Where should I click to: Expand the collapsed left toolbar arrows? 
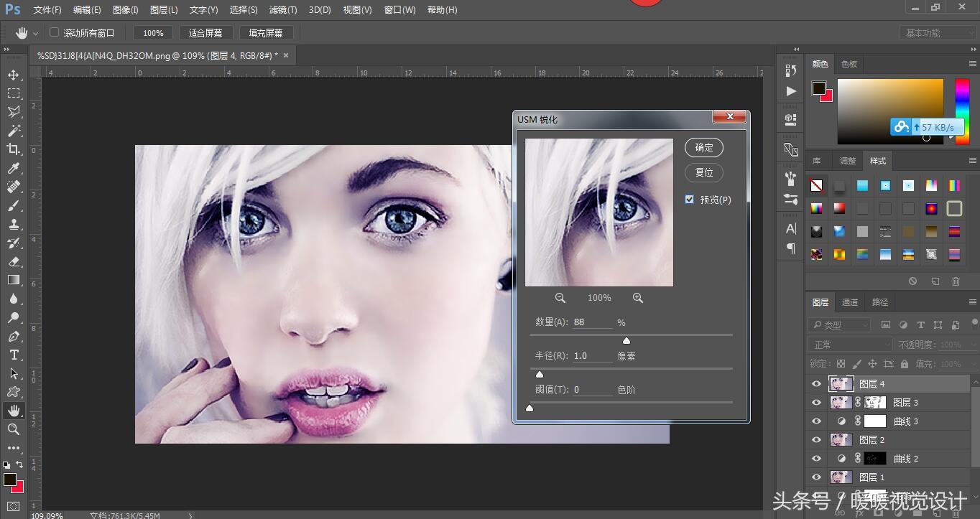point(6,50)
